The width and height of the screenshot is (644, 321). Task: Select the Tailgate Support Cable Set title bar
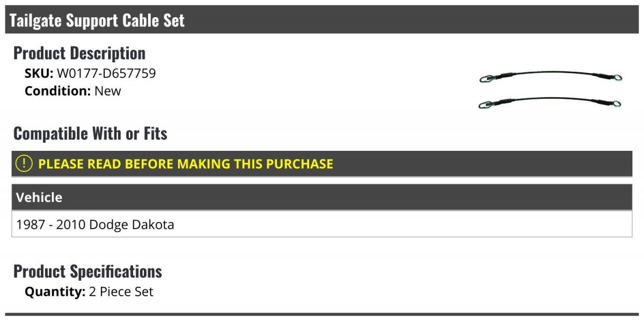coord(322,20)
